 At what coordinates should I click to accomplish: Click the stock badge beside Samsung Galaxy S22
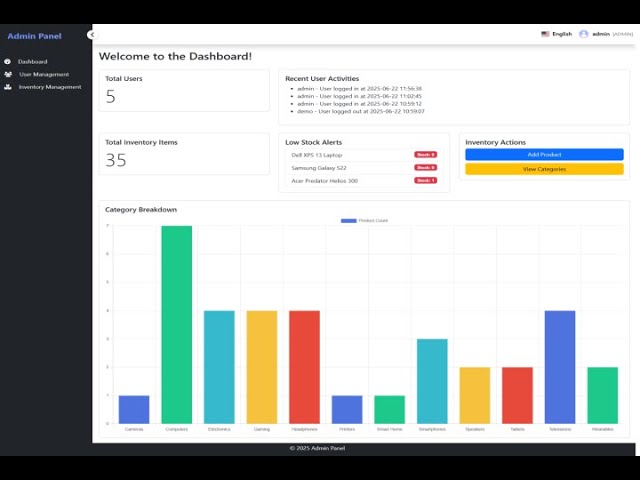tap(426, 167)
